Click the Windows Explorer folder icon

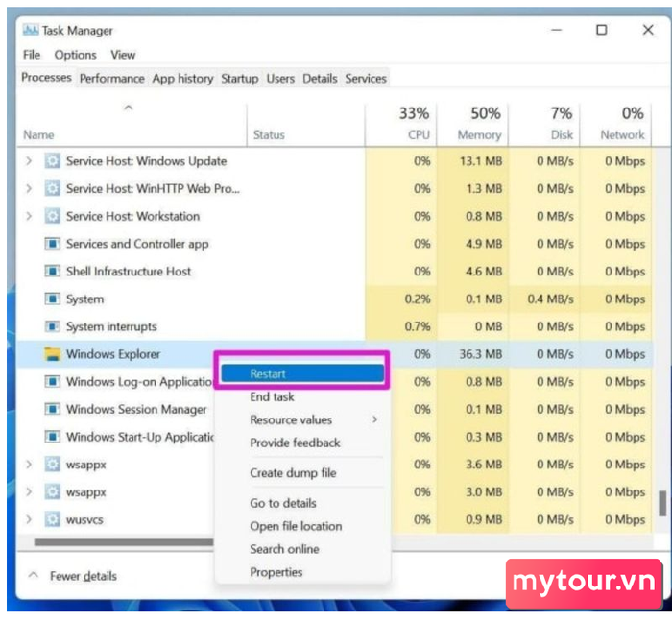[52, 354]
